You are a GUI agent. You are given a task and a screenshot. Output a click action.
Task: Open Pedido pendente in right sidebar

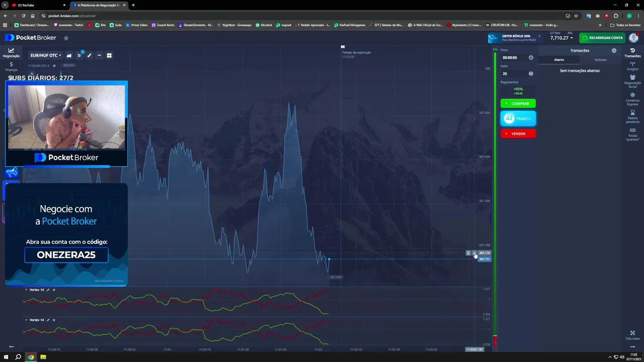coord(632,117)
